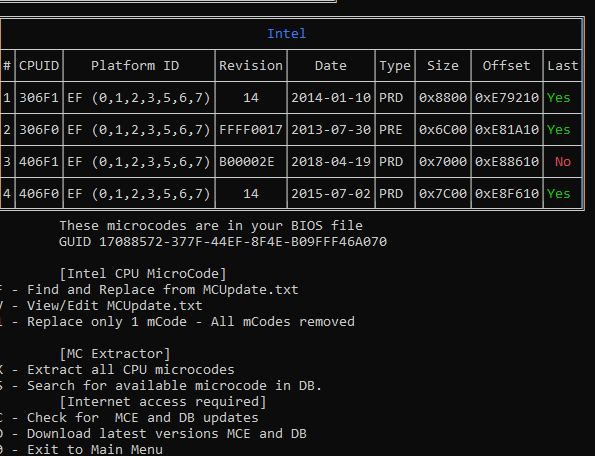Select CPUID 306F1 in row 1

39,98
